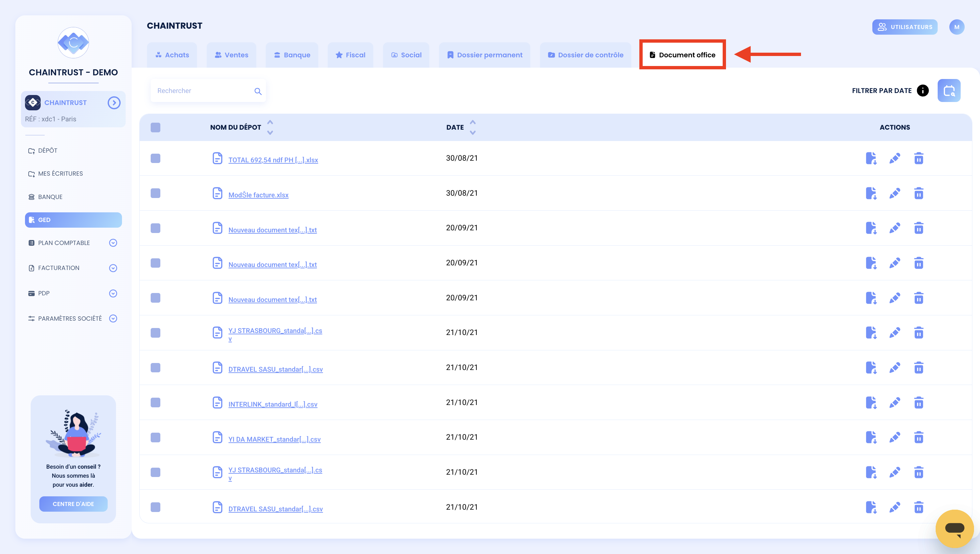980x554 pixels.
Task: Show info about Filtrer par date
Action: [923, 91]
